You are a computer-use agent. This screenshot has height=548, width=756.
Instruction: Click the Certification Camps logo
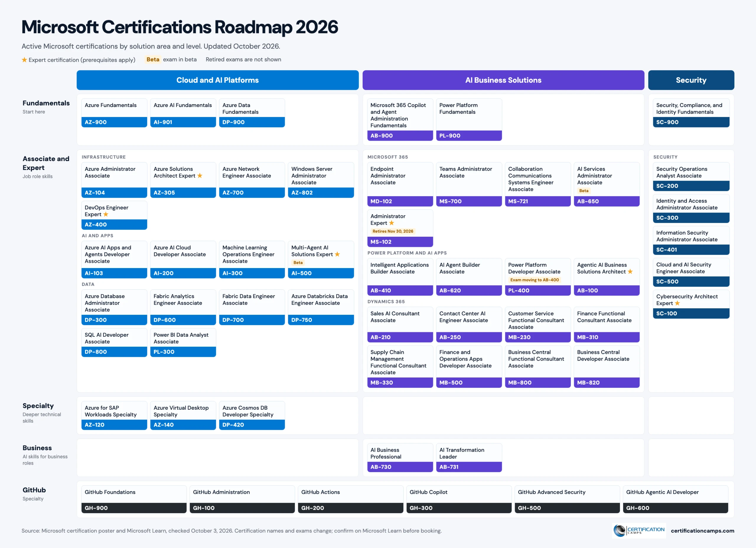tap(639, 530)
